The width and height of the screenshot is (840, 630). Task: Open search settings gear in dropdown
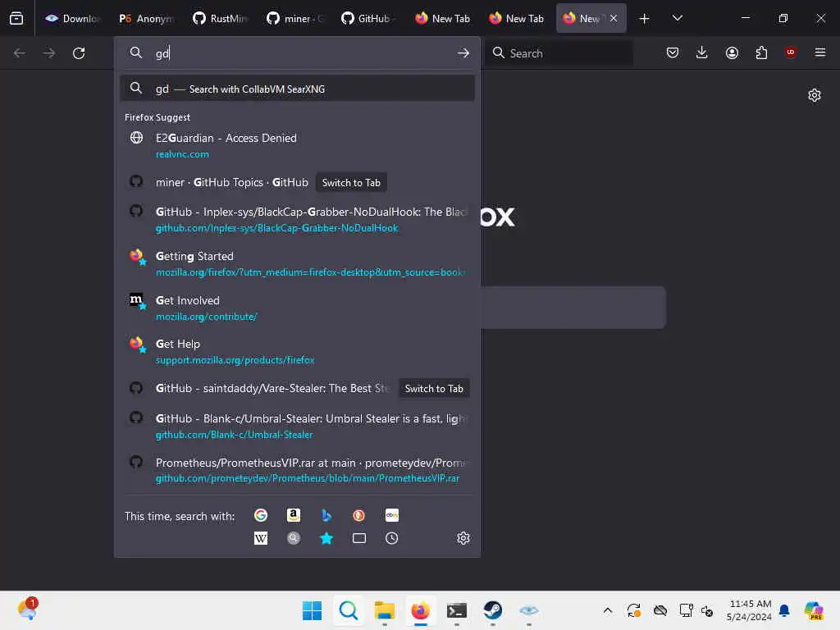point(463,538)
